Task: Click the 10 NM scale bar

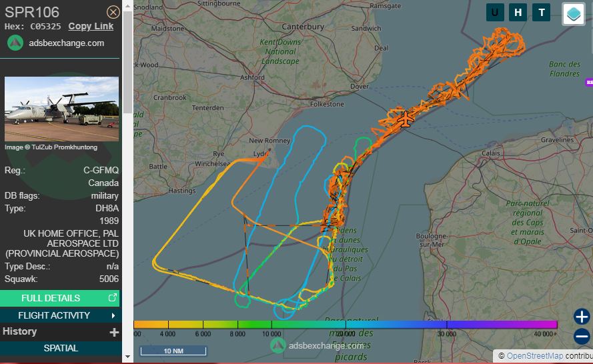Action: (173, 351)
